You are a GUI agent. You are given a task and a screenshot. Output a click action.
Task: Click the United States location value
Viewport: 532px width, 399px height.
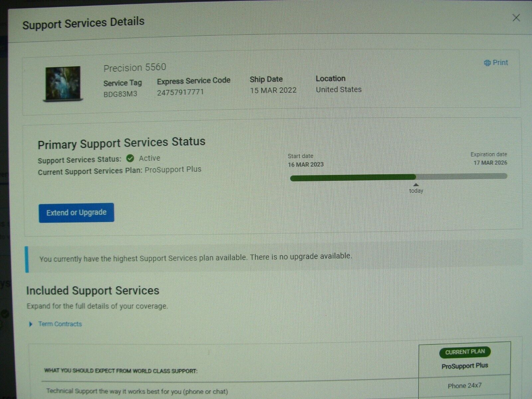point(338,89)
